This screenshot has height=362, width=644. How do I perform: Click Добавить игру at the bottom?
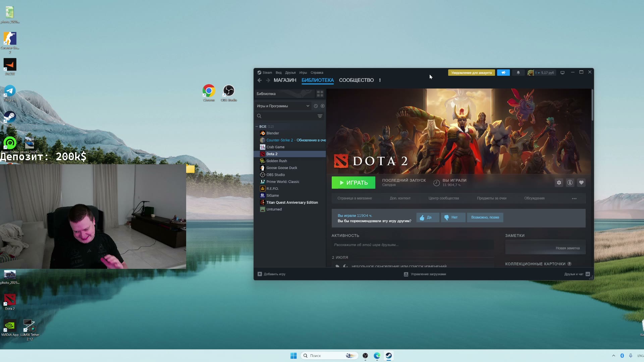[271, 274]
